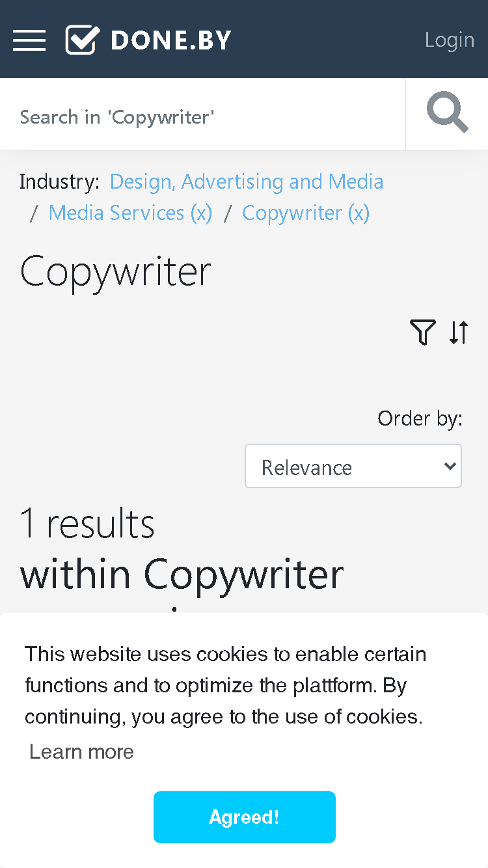
Task: Click the 'Order by:' label
Action: 420,418
